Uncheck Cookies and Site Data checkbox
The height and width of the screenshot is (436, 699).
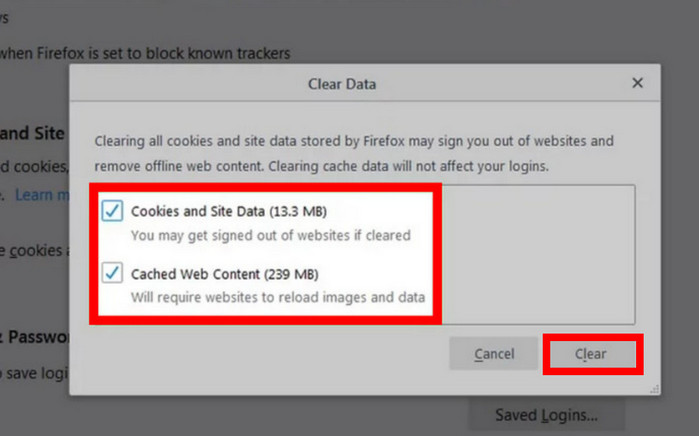[x=113, y=212]
